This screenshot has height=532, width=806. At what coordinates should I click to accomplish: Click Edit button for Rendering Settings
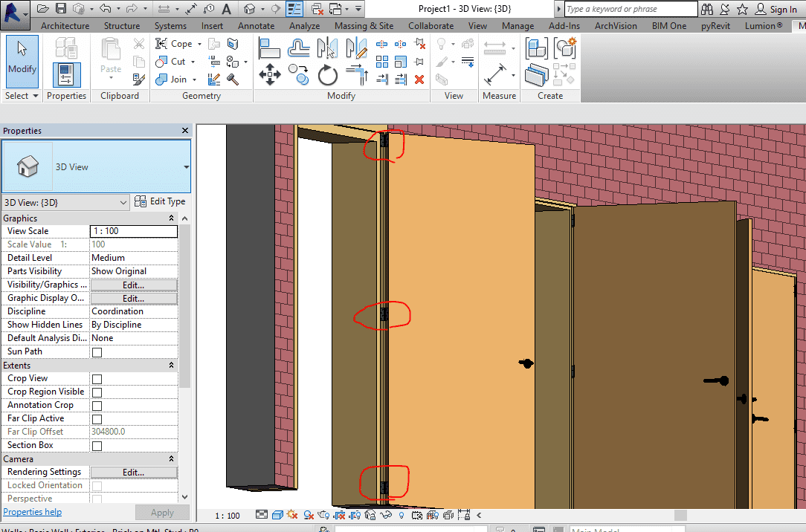coord(133,473)
